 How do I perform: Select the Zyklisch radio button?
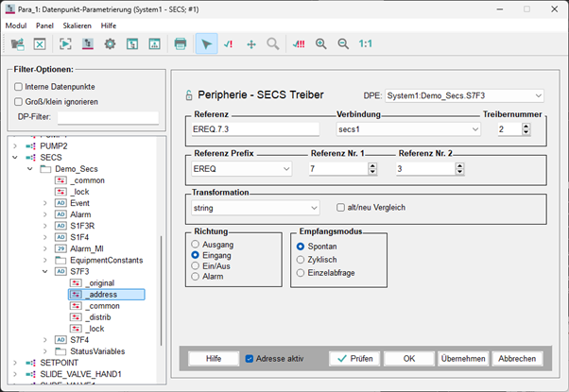click(x=301, y=259)
